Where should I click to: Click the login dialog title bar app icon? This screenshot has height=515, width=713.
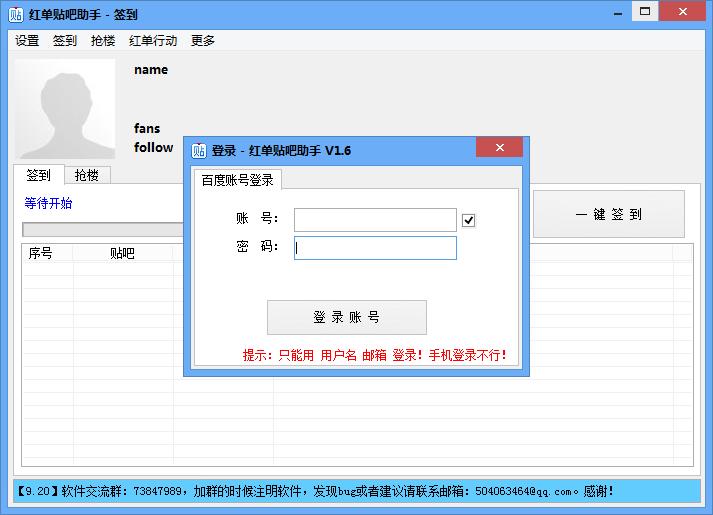tap(199, 150)
